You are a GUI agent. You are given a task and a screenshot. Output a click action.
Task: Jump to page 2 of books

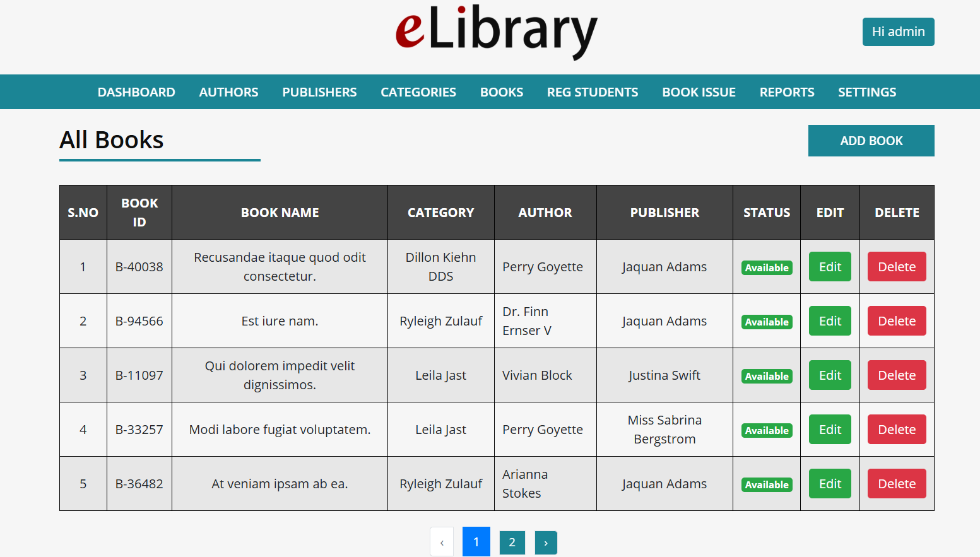(512, 542)
